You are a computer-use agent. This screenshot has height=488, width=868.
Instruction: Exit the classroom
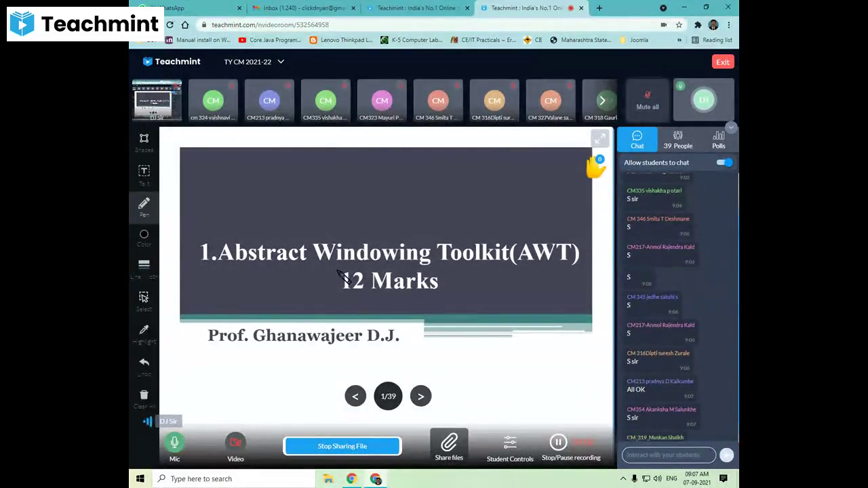[723, 62]
